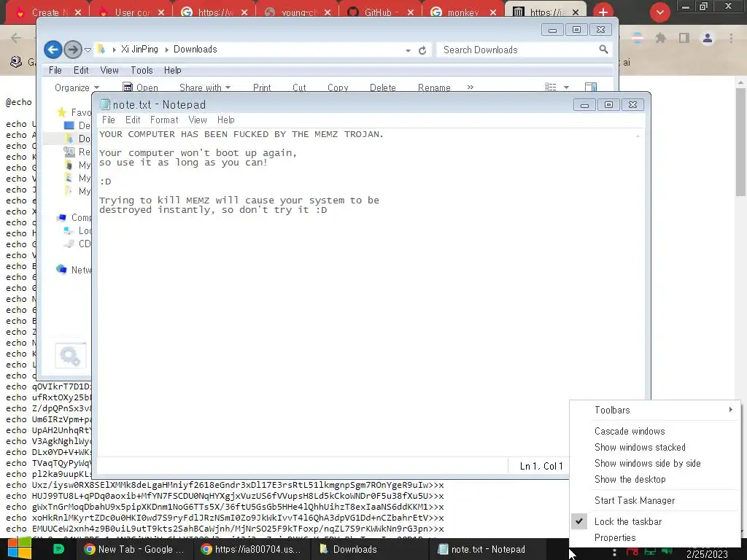
Task: Open the Notepad Edit menu
Action: click(133, 120)
